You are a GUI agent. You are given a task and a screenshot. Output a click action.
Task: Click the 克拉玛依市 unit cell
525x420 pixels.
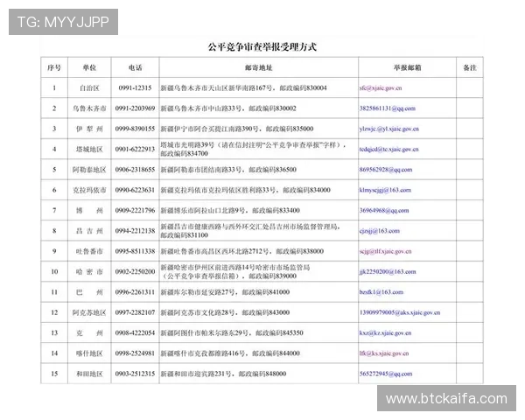(89, 190)
